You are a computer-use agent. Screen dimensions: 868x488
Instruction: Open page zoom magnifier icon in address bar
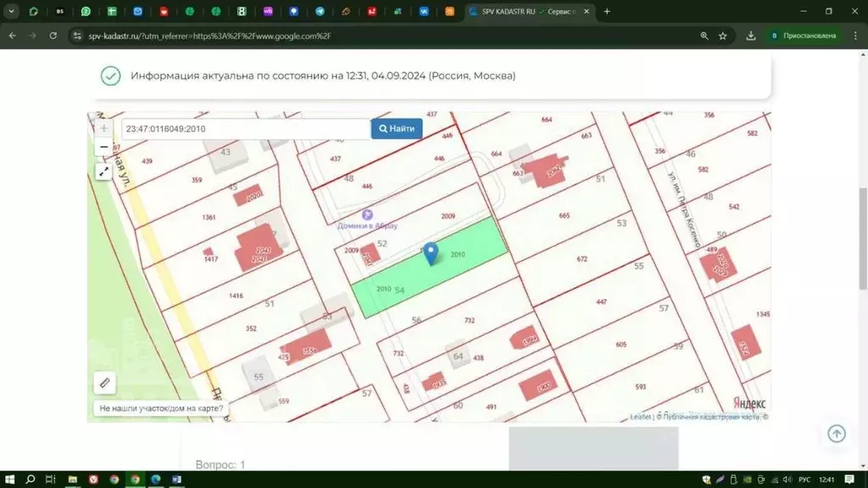(x=704, y=36)
